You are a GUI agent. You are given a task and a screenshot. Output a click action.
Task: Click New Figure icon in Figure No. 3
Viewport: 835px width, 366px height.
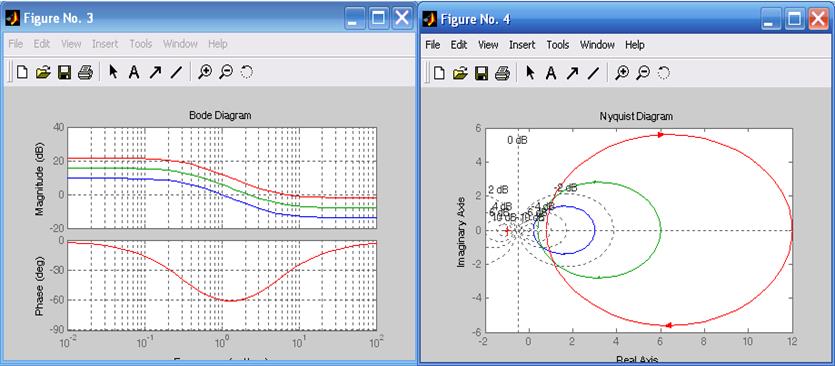click(22, 72)
